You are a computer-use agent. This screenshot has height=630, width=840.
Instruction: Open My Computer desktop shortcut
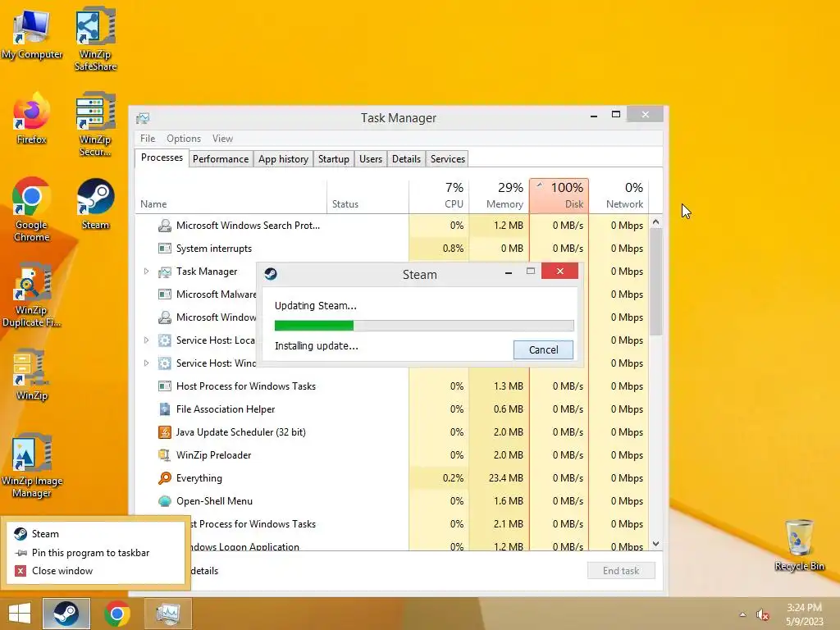pyautogui.click(x=32, y=34)
